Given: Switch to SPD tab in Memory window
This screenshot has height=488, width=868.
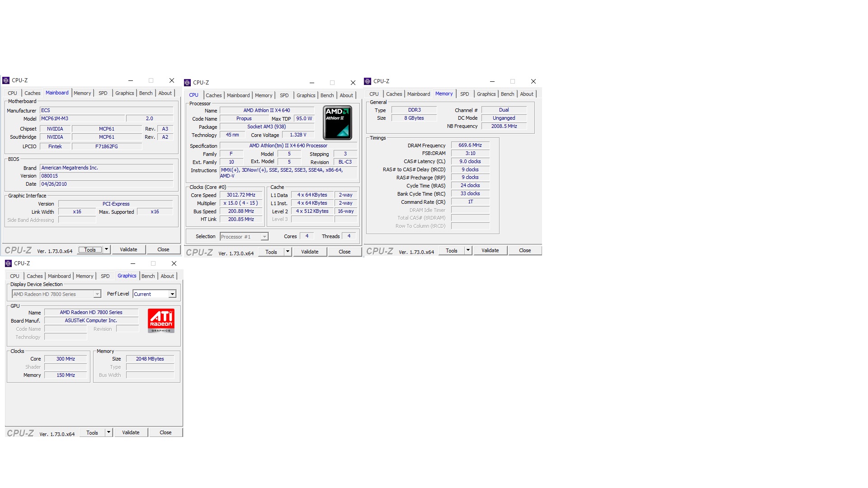Looking at the screenshot, I should [464, 94].
